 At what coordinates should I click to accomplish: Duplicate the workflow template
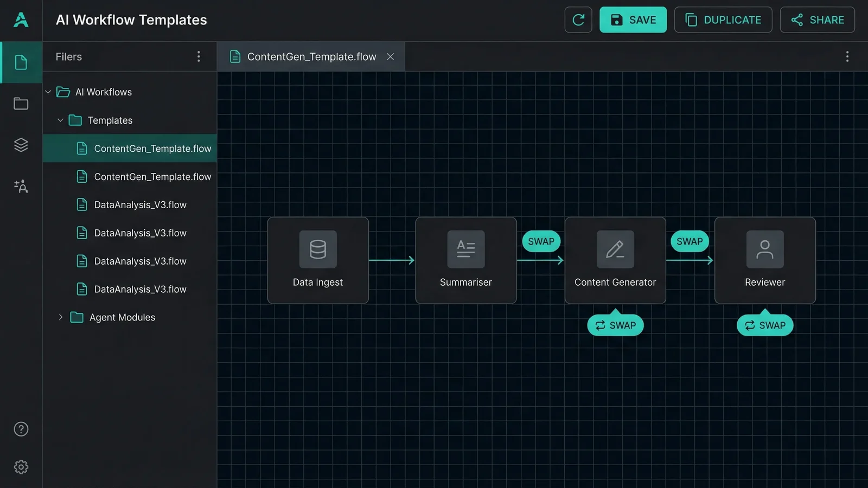coord(723,20)
